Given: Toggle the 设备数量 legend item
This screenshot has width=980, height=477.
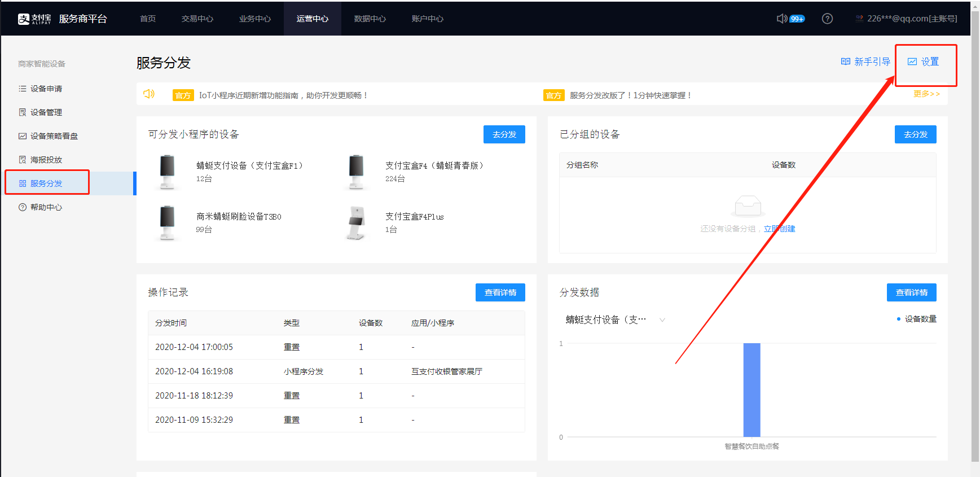Looking at the screenshot, I should coord(917,319).
